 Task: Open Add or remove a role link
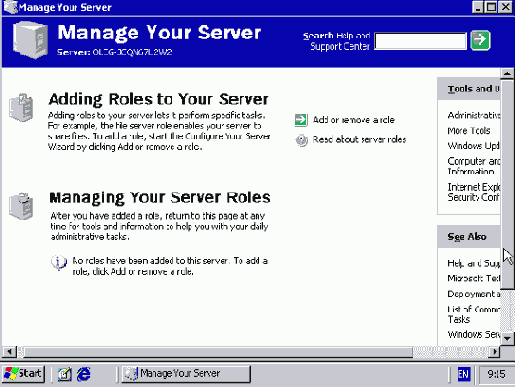pos(354,120)
